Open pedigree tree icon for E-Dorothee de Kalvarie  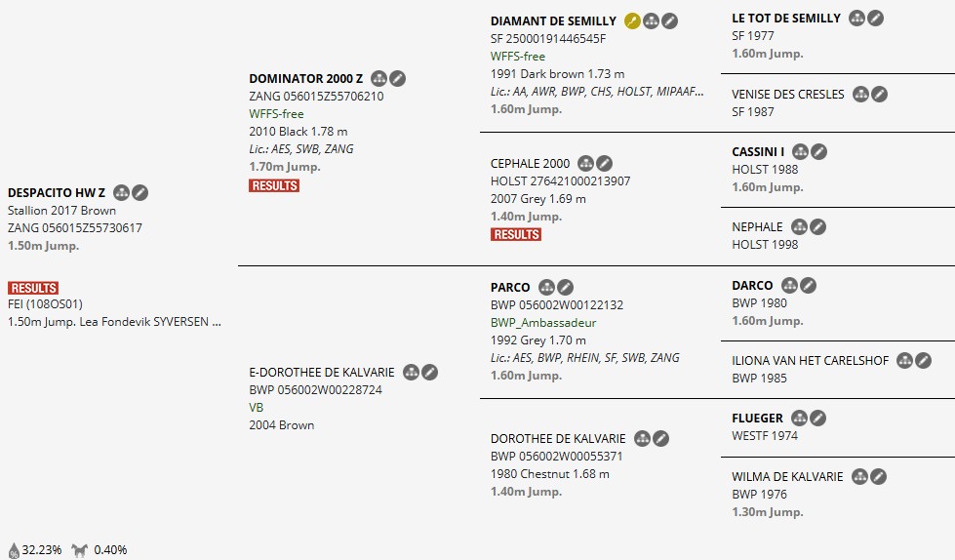(411, 372)
